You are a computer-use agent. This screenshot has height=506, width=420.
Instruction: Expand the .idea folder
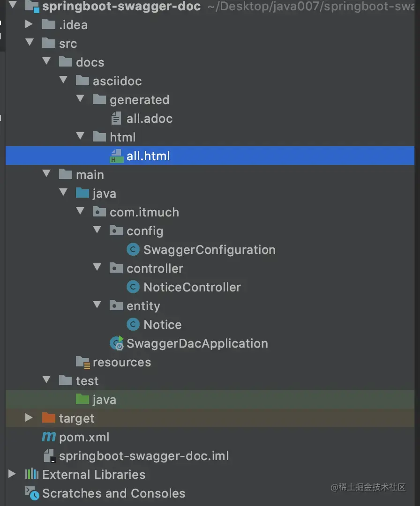click(x=29, y=24)
